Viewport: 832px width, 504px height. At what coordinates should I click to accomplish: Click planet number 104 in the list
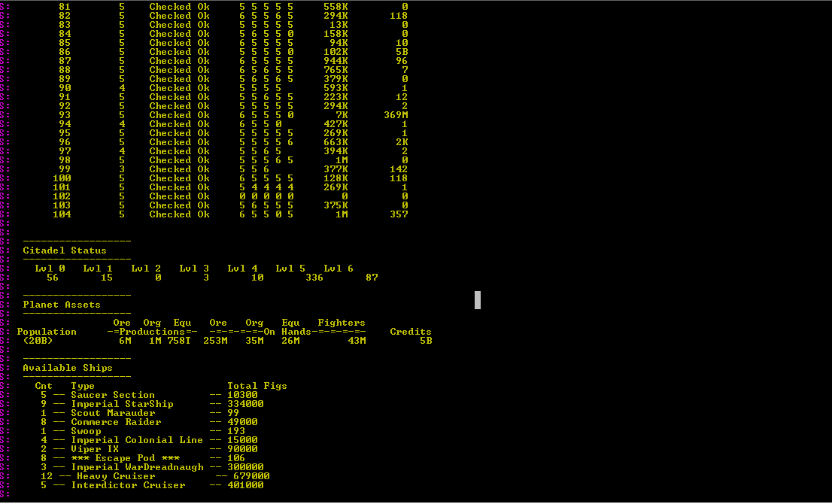pos(62,214)
